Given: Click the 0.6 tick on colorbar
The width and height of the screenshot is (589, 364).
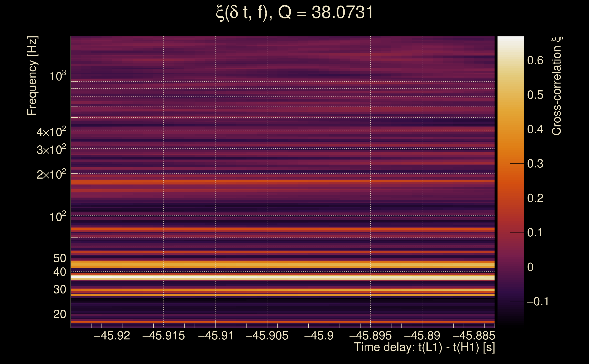Looking at the screenshot, I should [x=535, y=60].
